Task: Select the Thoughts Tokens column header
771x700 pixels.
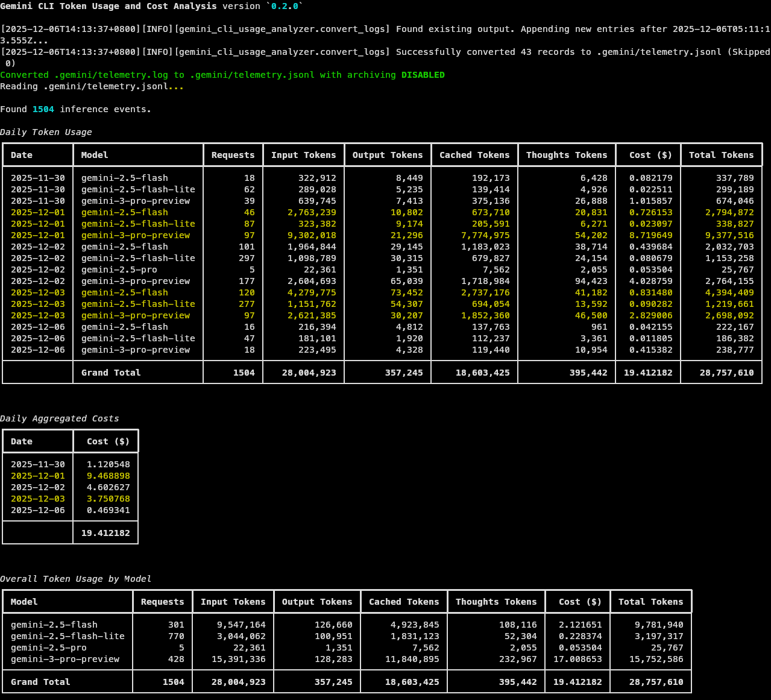Action: coord(567,155)
